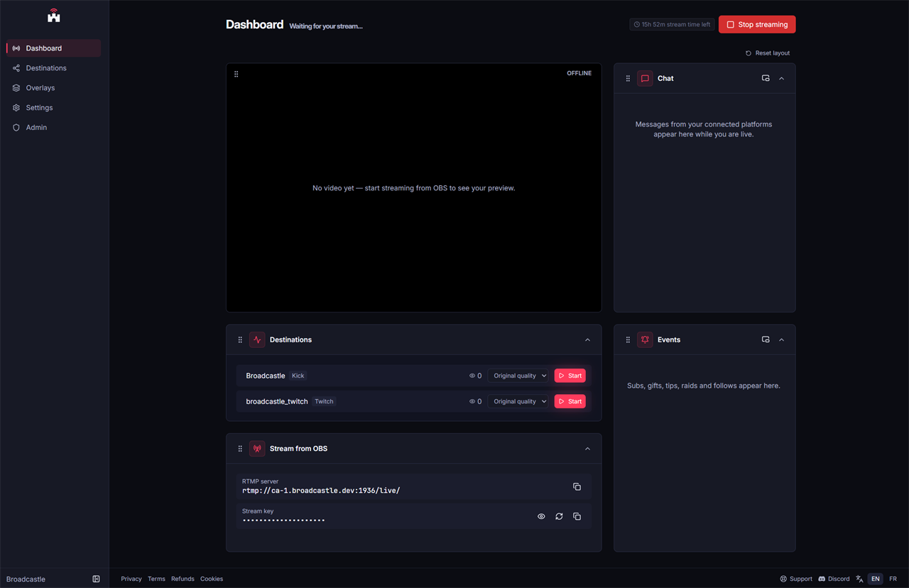Collapse the Stream from OBS panel
Viewport: 909px width, 588px height.
587,449
